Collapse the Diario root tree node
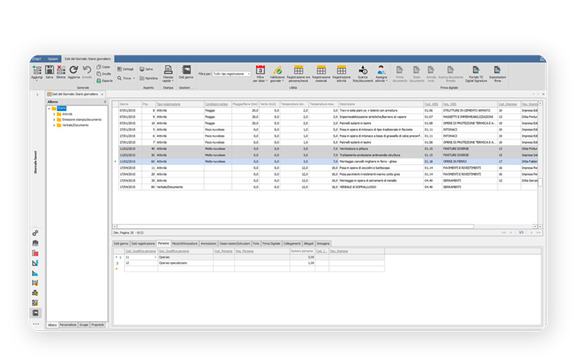Viewport: 576px width, 362px height. [49, 108]
